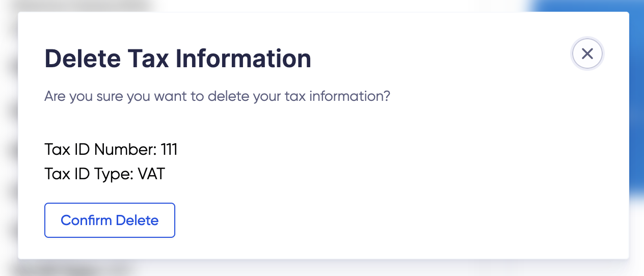Click the tax number value "111"

coord(169,150)
